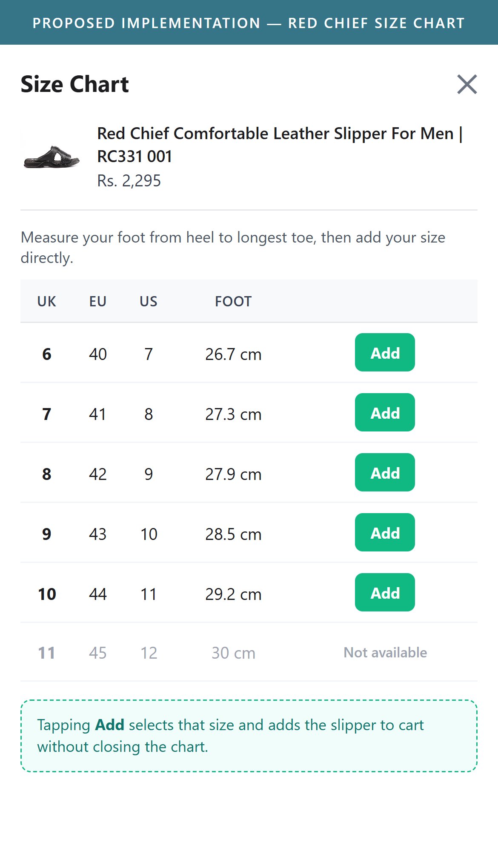Screen dimensions: 498x868
Task: Click the US column header
Action: pyautogui.click(x=149, y=301)
